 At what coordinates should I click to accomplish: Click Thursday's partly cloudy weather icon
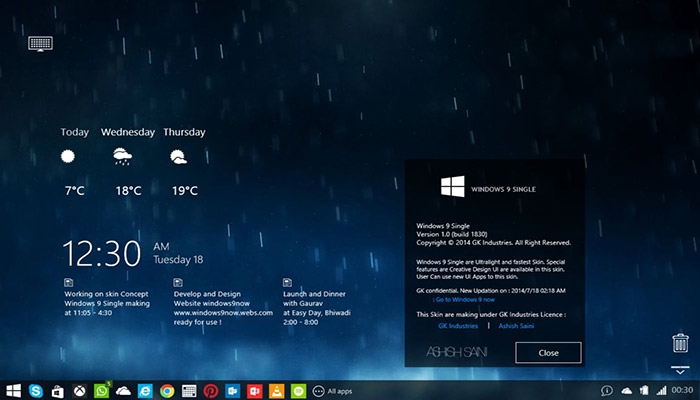click(x=179, y=157)
